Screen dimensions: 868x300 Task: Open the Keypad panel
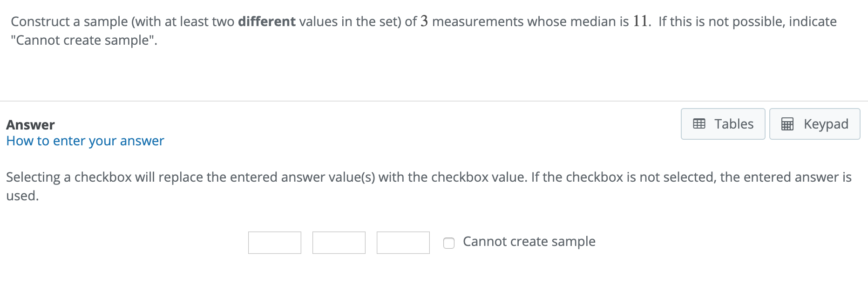(x=814, y=124)
